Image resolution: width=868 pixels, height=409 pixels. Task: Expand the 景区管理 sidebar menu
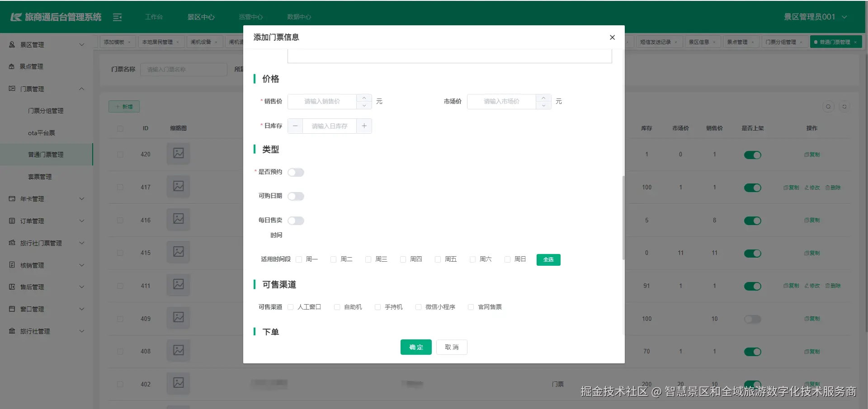tap(47, 45)
